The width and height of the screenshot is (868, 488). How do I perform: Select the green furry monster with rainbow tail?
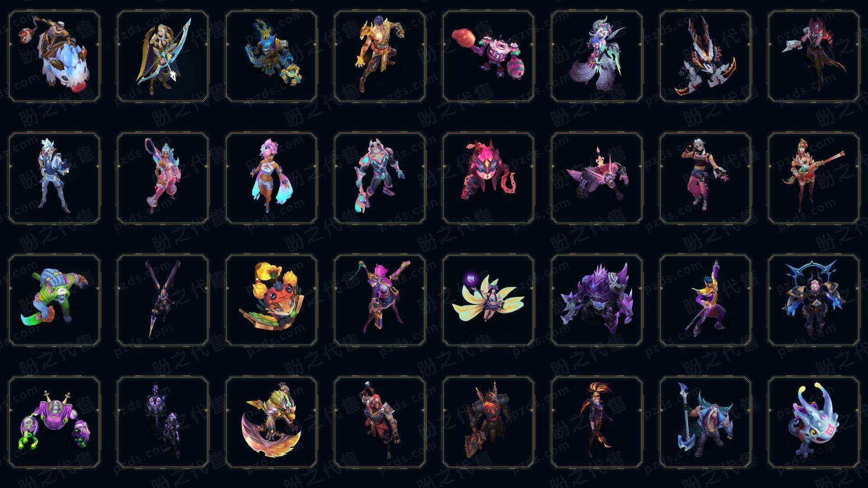54,300
